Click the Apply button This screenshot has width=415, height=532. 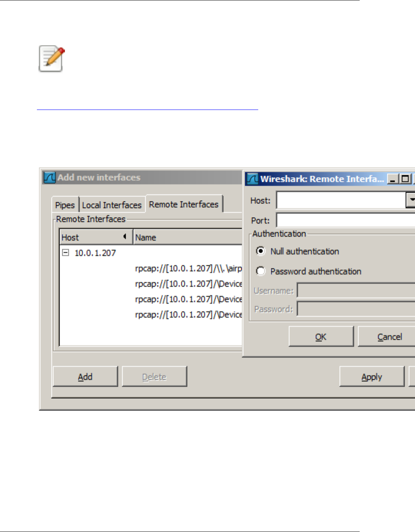pos(372,377)
